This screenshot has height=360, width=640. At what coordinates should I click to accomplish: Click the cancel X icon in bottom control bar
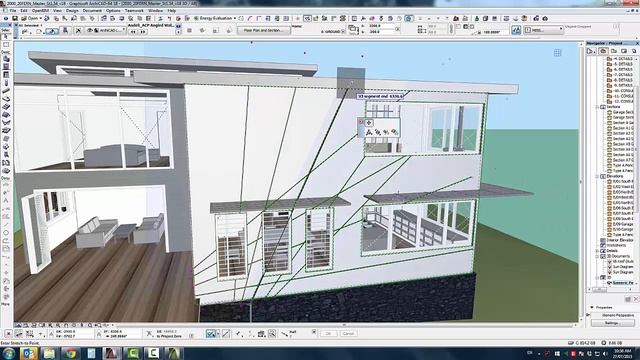tap(8, 333)
